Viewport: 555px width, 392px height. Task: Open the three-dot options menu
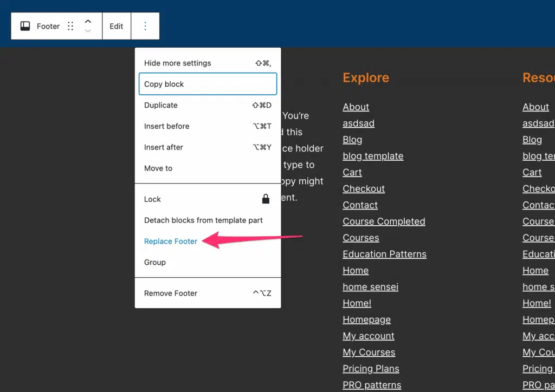tap(145, 26)
